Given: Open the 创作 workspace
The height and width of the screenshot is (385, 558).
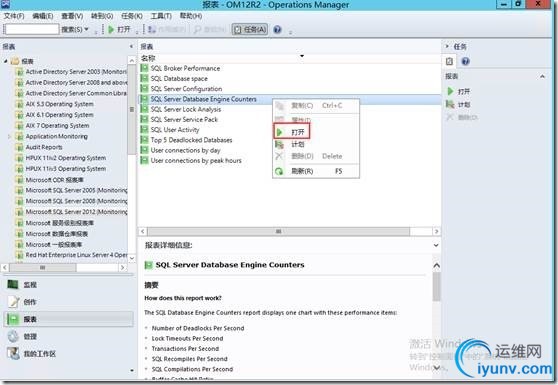Looking at the screenshot, I should click(68, 302).
